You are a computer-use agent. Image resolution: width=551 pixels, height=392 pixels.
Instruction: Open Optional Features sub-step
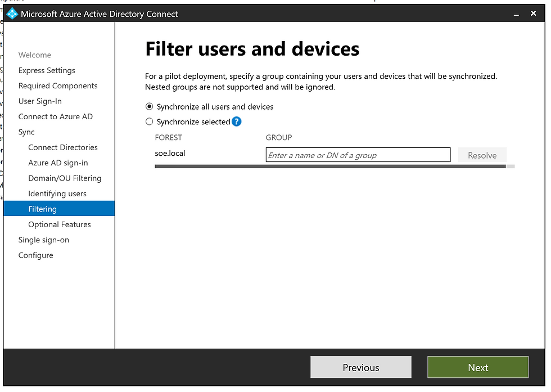tap(60, 224)
